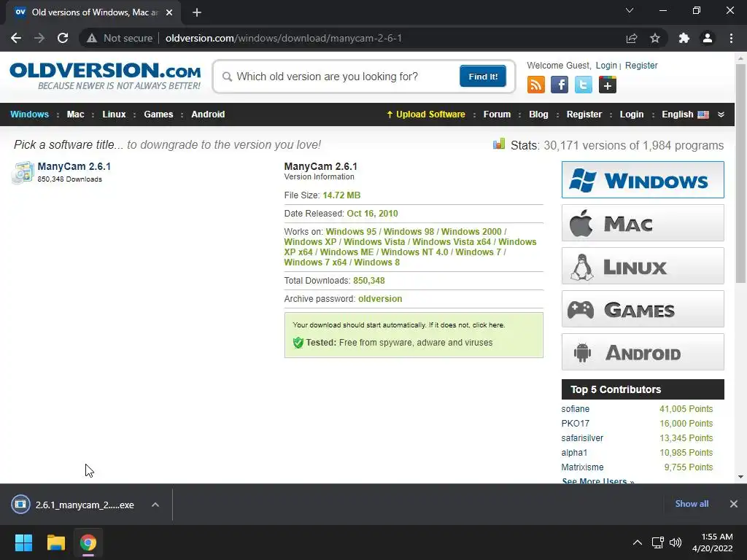The image size is (747, 560).
Task: Select Android in navigation bar
Action: coord(208,114)
